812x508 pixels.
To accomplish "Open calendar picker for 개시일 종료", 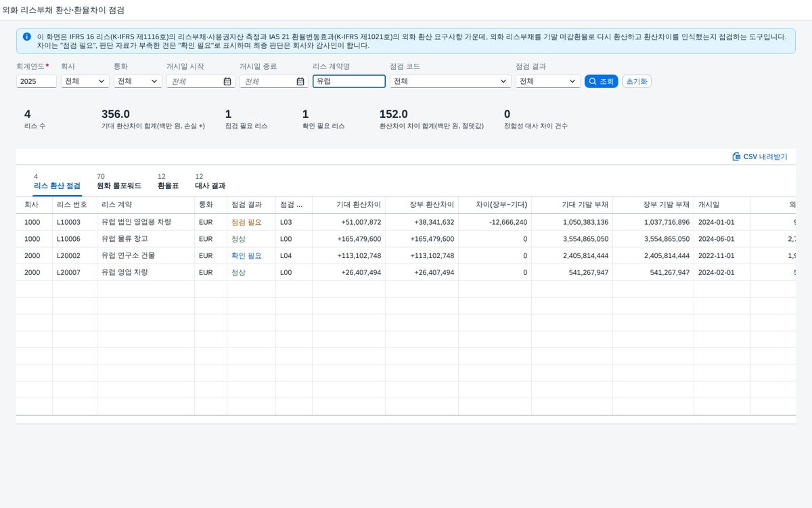I will (300, 81).
